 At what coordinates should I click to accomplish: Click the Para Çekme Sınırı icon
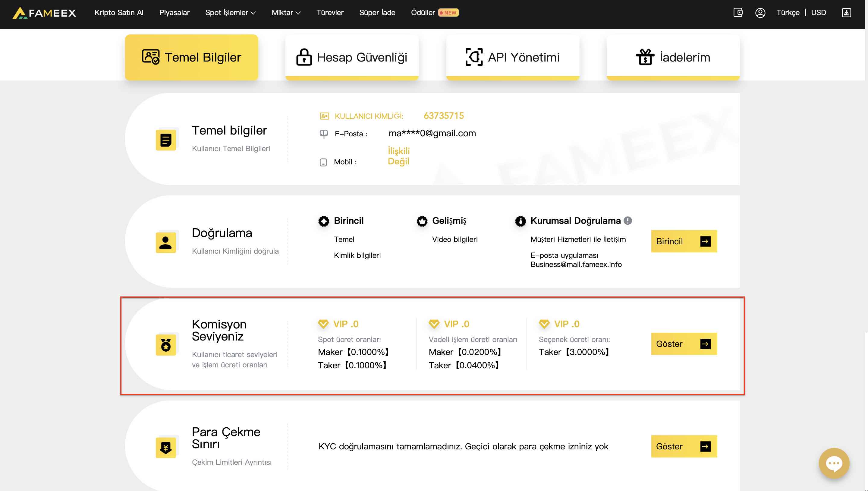click(166, 448)
